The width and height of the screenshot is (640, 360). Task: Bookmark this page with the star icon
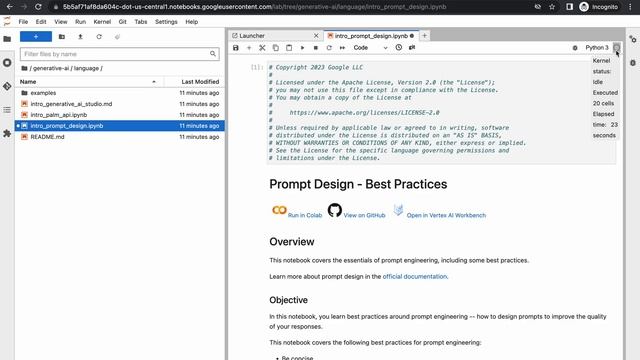(x=552, y=7)
